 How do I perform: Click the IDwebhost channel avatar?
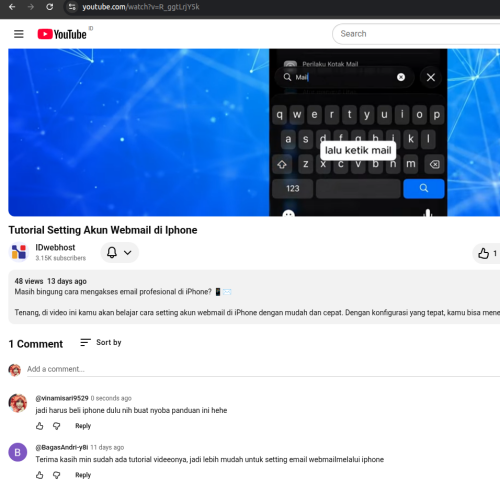(19, 252)
